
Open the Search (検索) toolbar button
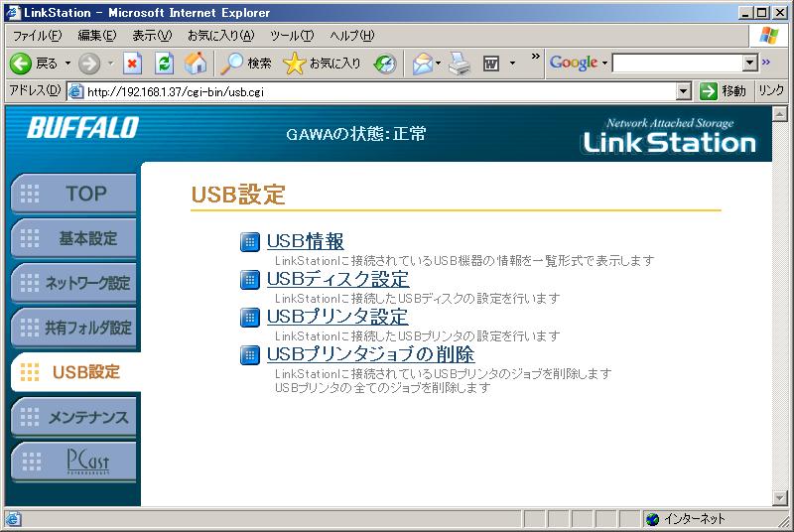pos(246,64)
